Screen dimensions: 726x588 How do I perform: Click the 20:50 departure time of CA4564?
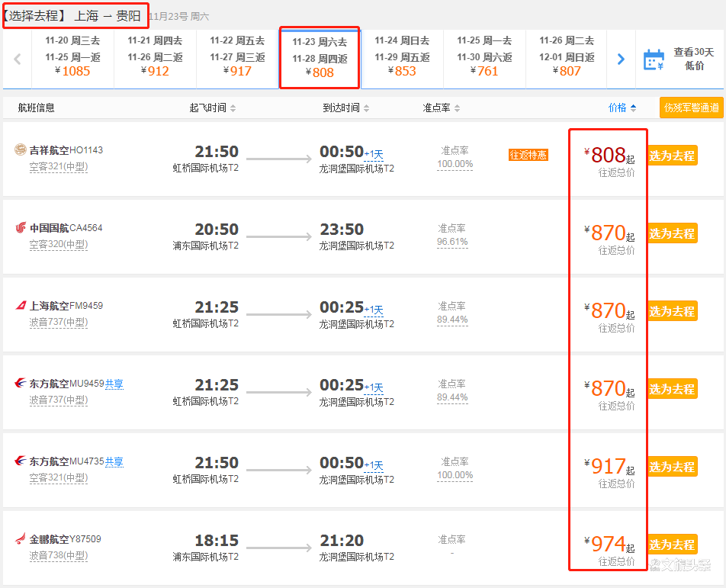(217, 230)
